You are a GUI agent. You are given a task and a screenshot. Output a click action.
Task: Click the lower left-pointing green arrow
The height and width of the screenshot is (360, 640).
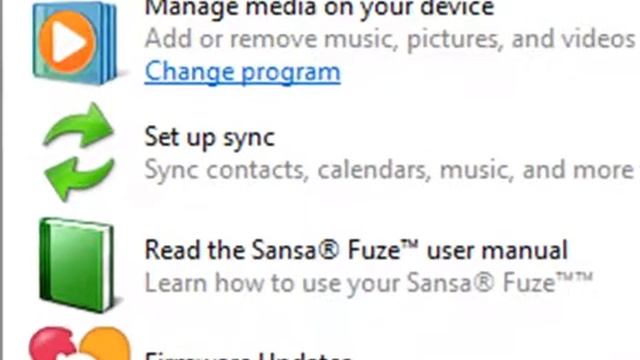pyautogui.click(x=79, y=179)
